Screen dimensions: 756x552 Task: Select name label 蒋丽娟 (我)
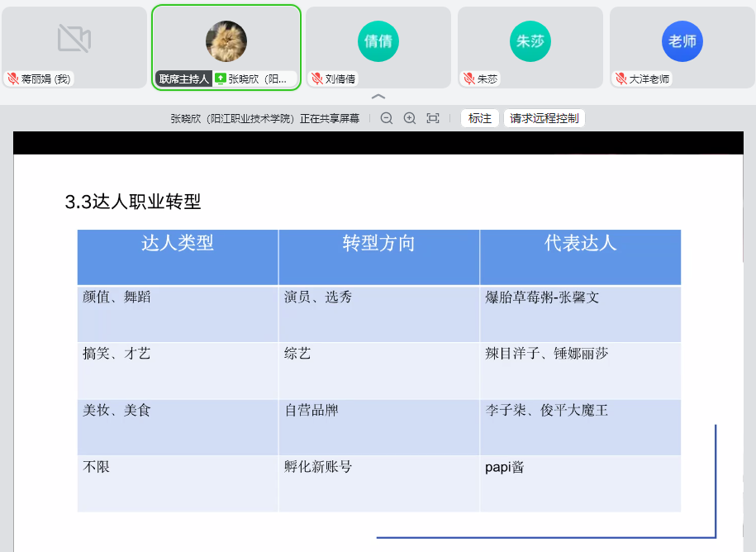point(45,79)
